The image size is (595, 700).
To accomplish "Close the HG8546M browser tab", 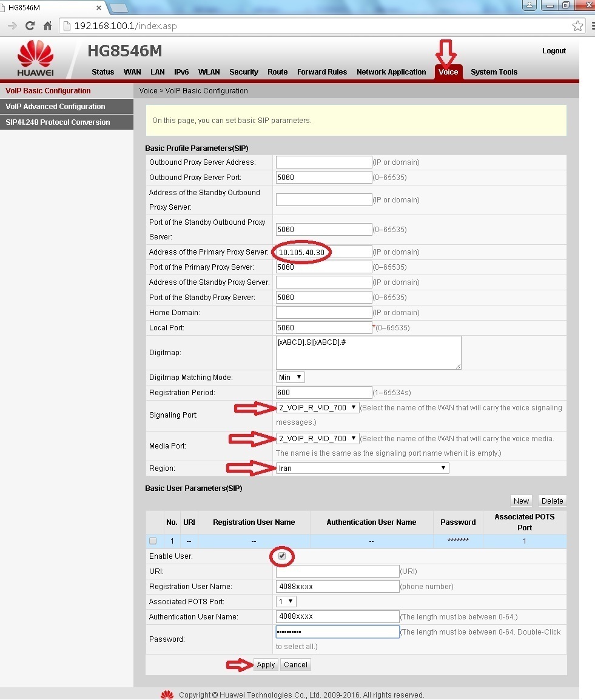I will [x=99, y=7].
